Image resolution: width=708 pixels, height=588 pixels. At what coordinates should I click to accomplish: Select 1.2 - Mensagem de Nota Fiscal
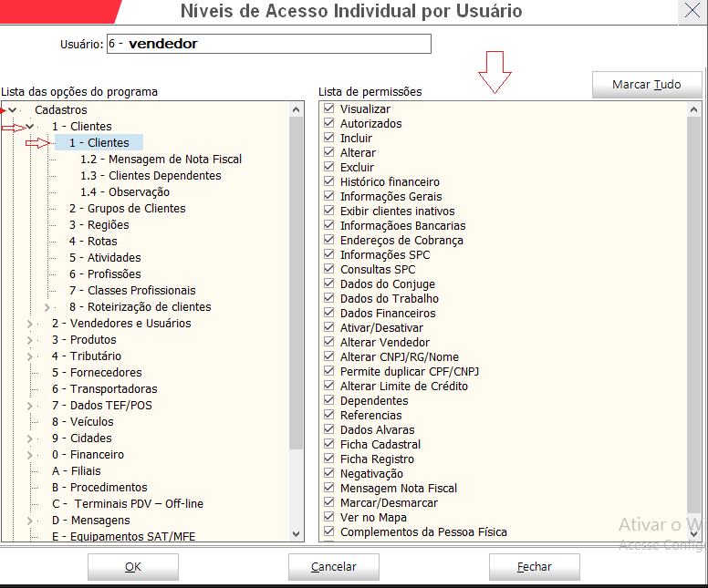(x=161, y=159)
